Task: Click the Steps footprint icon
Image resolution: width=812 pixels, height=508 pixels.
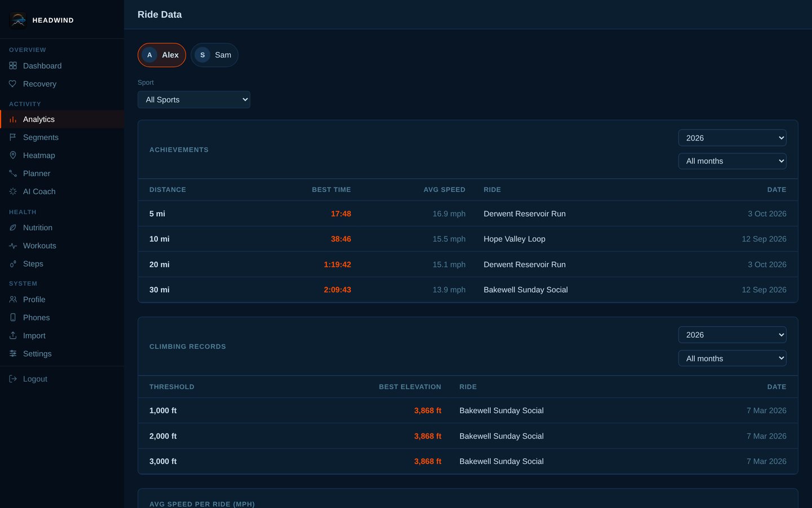Action: [13, 264]
